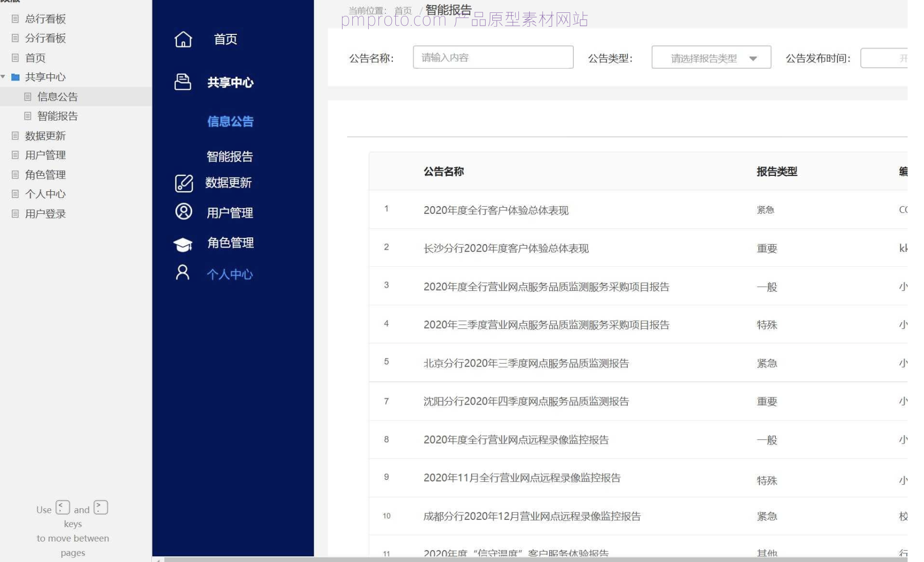The width and height of the screenshot is (924, 562).
Task: Click row 2020年度全行营业网点远程录像监控报告
Action: pyautogui.click(x=638, y=439)
